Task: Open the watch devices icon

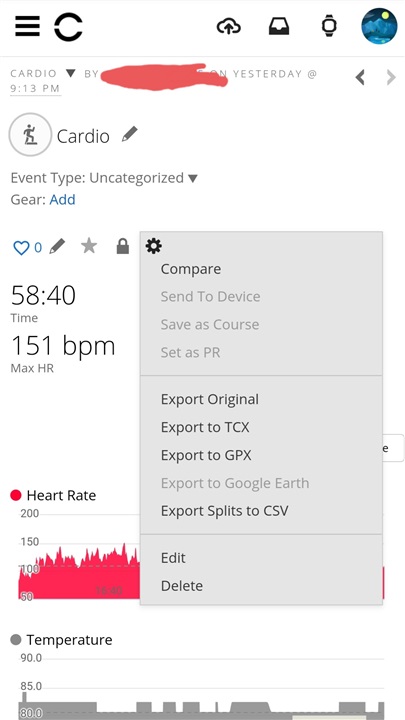Action: (x=329, y=26)
